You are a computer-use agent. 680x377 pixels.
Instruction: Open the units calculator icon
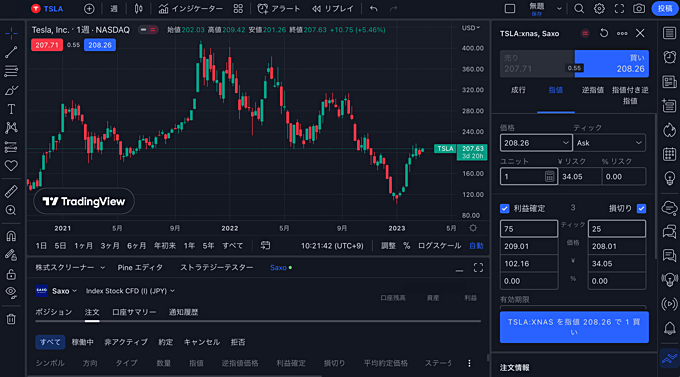tap(549, 177)
